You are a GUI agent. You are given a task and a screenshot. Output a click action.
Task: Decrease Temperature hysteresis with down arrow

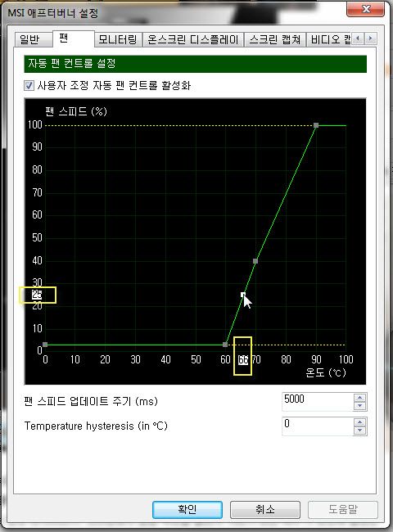359,431
